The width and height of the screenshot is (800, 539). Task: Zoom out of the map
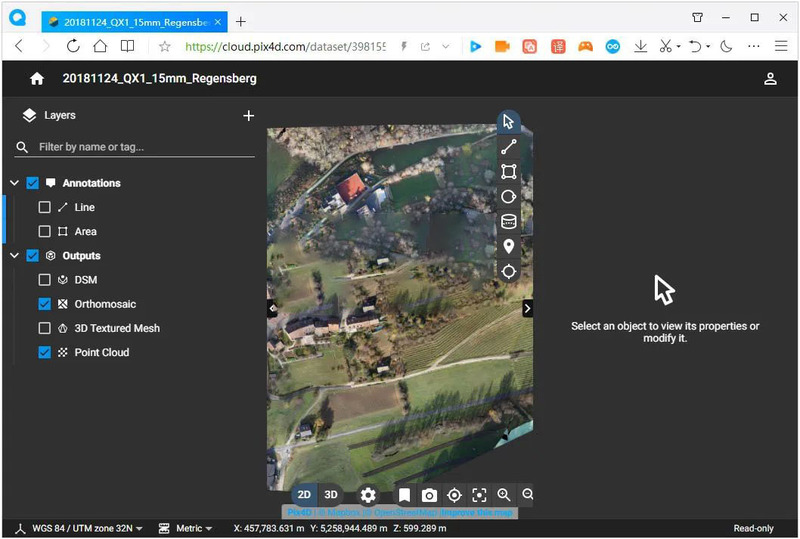[x=528, y=495]
